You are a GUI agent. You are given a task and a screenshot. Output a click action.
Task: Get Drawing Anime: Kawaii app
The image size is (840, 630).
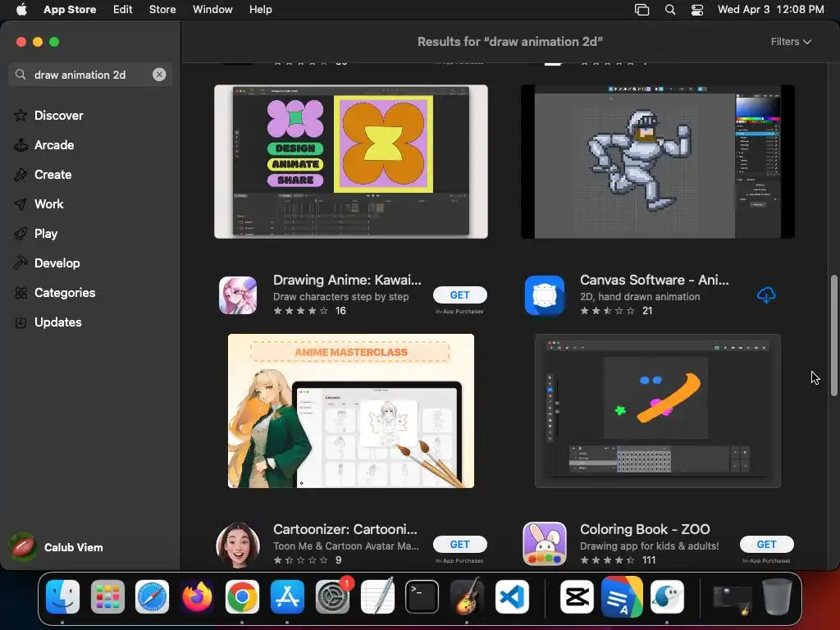point(459,294)
